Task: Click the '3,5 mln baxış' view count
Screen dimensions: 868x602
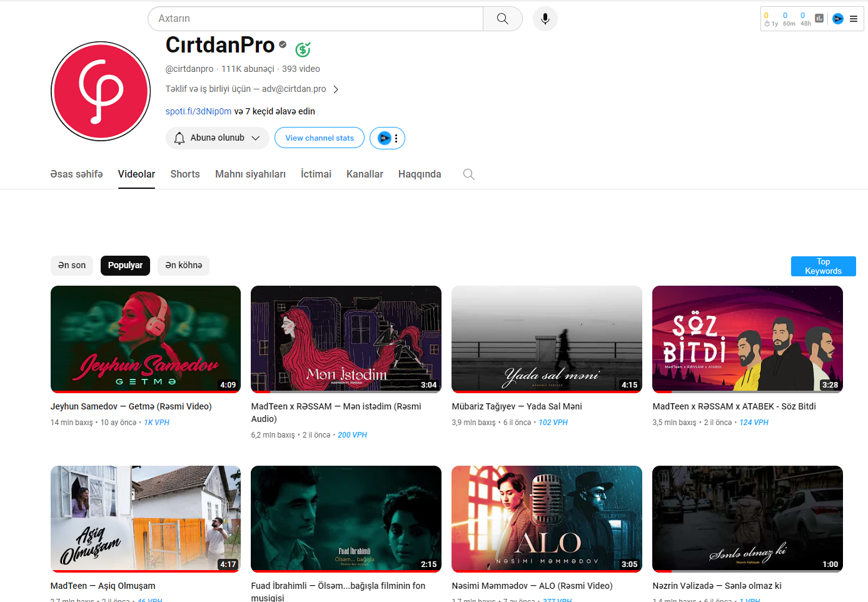Action: coord(675,423)
